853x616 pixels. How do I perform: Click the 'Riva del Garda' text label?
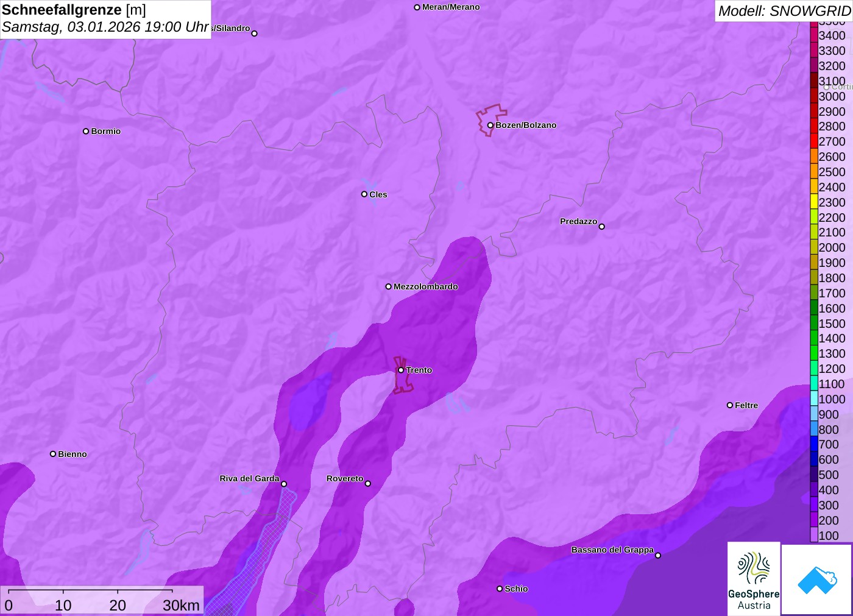pyautogui.click(x=249, y=478)
